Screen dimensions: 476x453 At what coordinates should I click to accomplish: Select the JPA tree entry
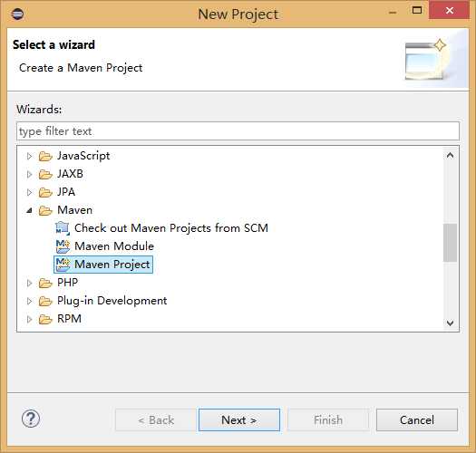66,192
